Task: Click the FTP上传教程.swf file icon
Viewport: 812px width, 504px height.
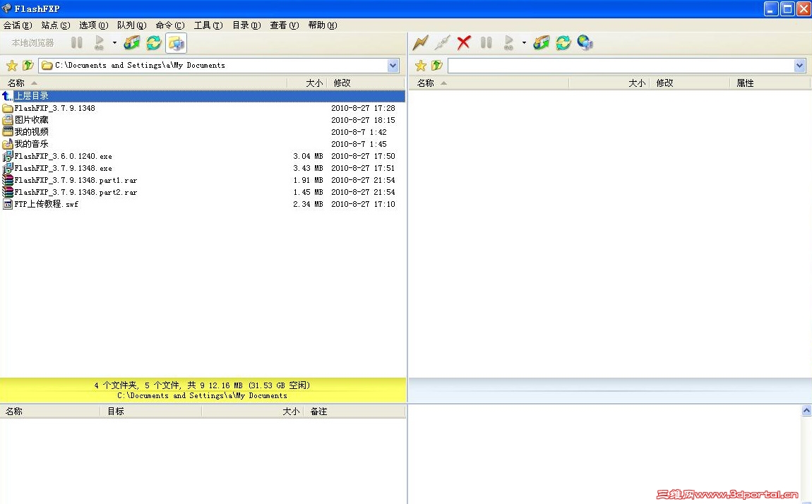Action: [7, 204]
